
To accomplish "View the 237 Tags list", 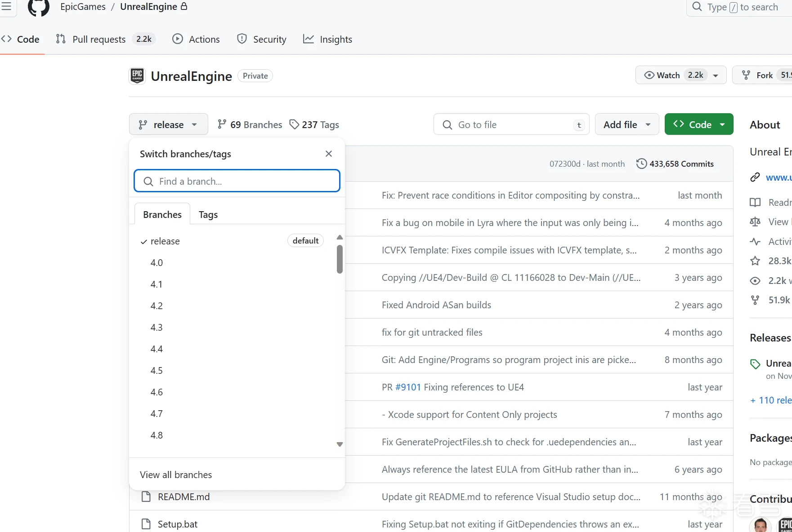I will 314,124.
